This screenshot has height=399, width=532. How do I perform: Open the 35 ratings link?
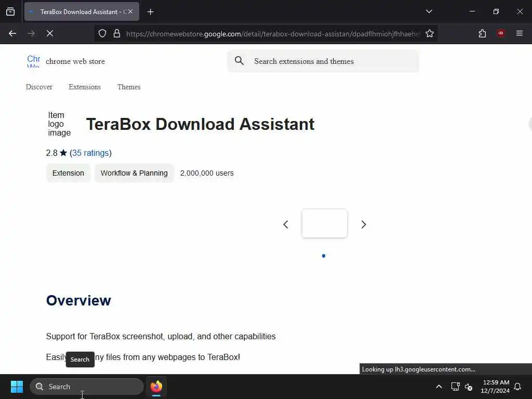(x=90, y=153)
